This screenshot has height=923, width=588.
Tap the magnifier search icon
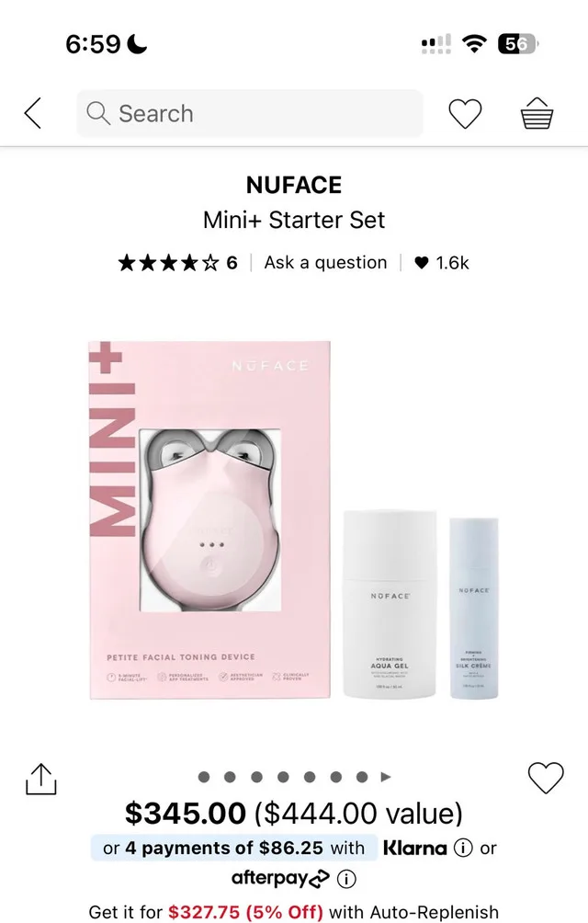click(x=98, y=113)
